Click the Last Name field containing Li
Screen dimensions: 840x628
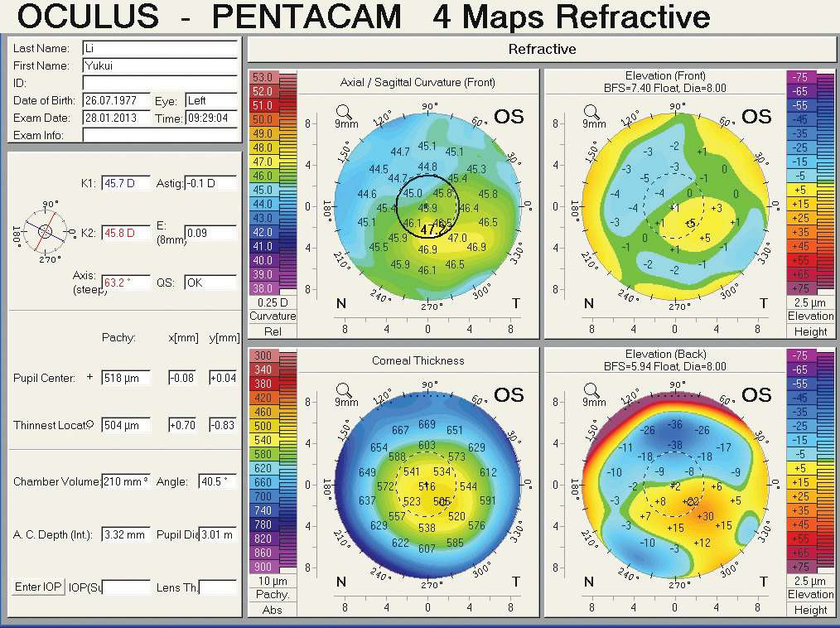160,48
